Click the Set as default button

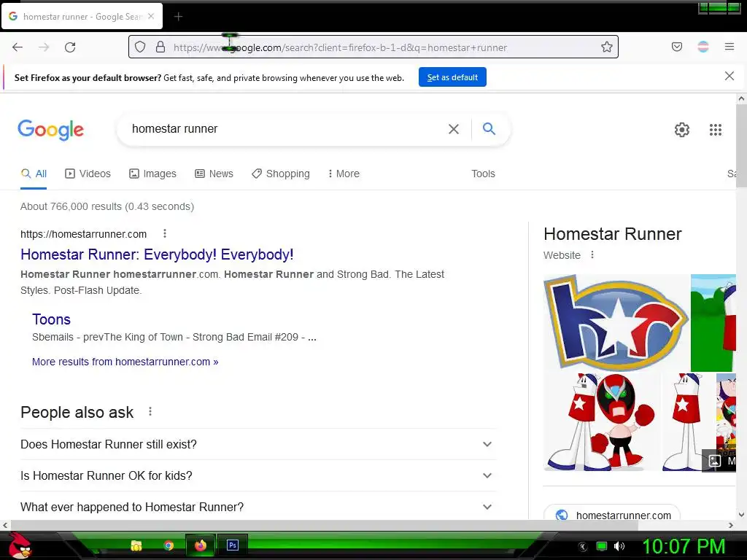[x=452, y=77]
